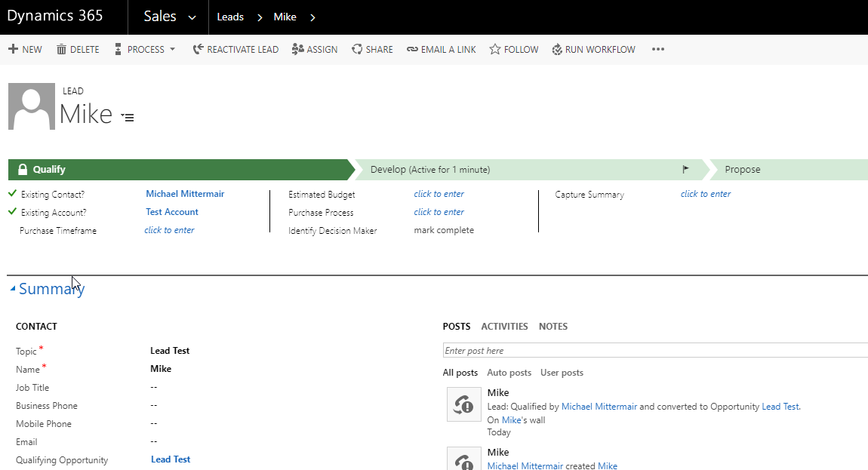Expand the Mike breadcrumb chevron
The width and height of the screenshot is (868, 470).
click(312, 17)
